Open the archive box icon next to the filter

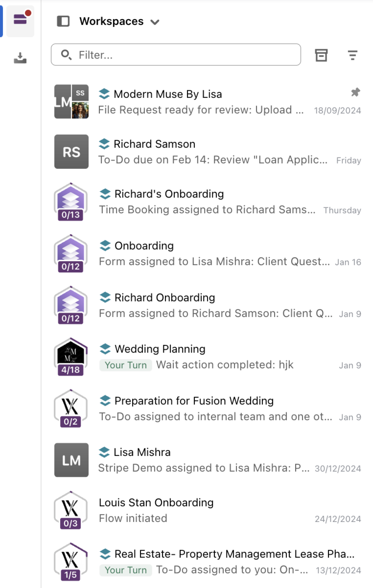point(321,55)
